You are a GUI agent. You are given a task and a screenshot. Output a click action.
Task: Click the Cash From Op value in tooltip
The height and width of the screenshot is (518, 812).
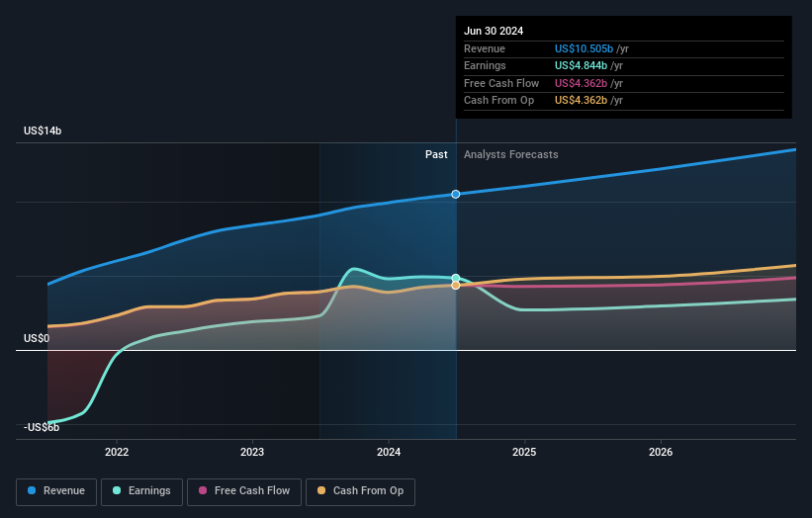tap(581, 101)
